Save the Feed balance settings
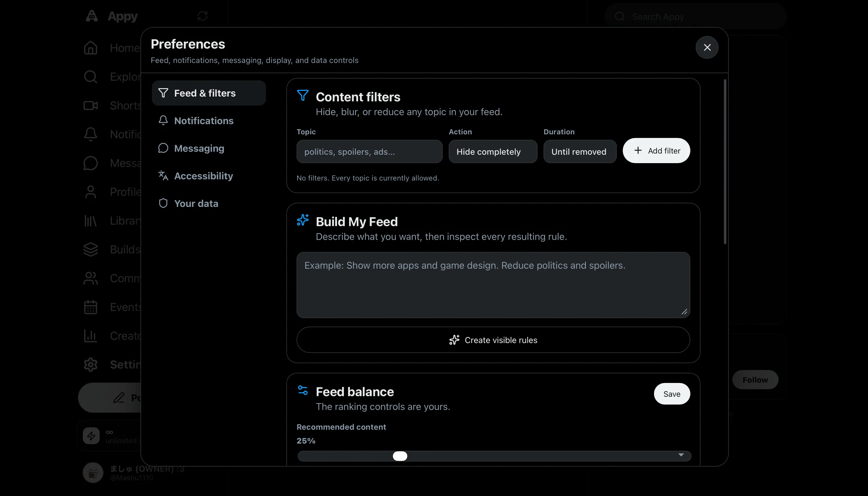The image size is (868, 496). 672,394
